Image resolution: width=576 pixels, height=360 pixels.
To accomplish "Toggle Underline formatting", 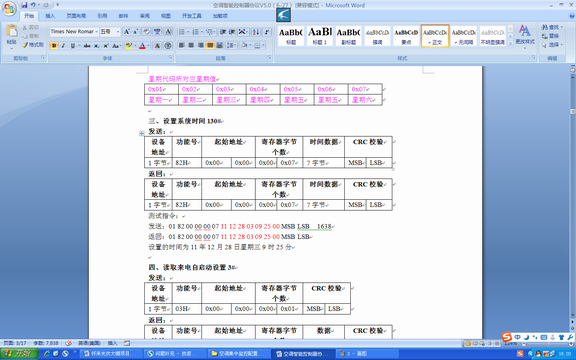I will (72, 46).
